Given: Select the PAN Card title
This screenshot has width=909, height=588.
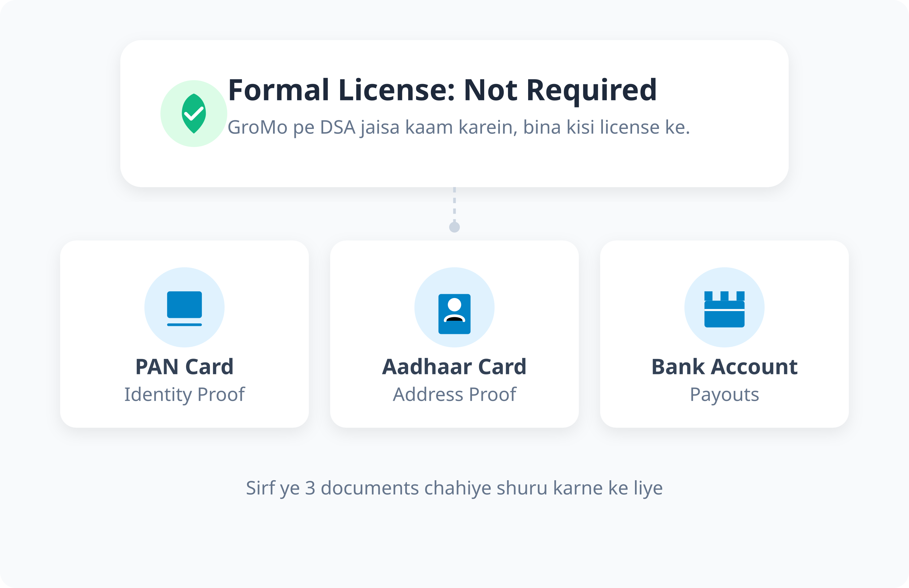Looking at the screenshot, I should (x=184, y=367).
